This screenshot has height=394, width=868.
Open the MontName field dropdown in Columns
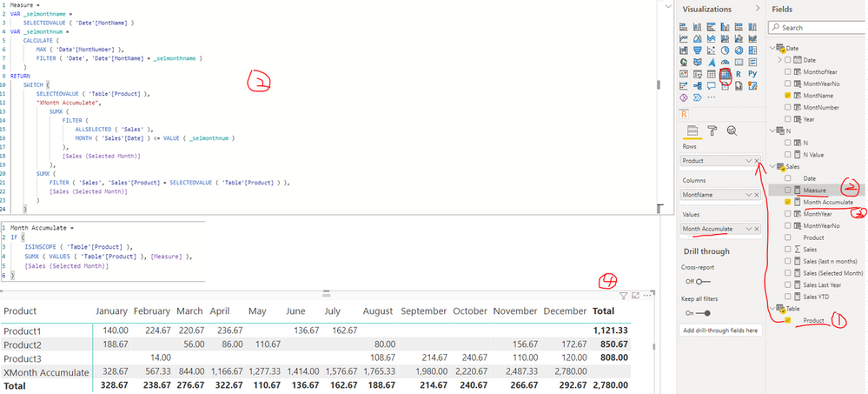[748, 195]
